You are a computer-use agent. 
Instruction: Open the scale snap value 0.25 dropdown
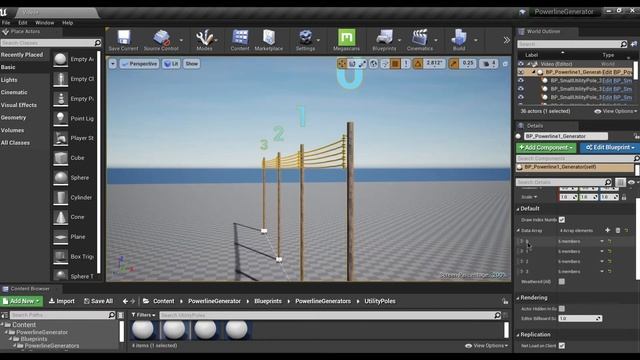click(468, 63)
